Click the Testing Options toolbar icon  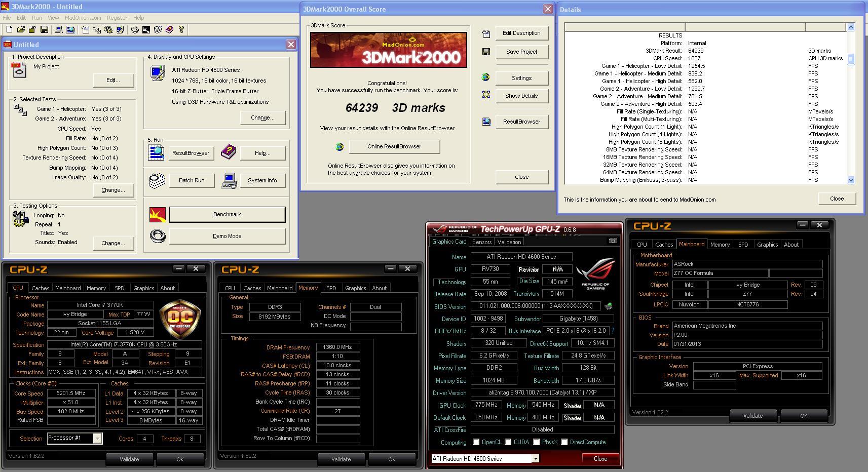(x=108, y=30)
